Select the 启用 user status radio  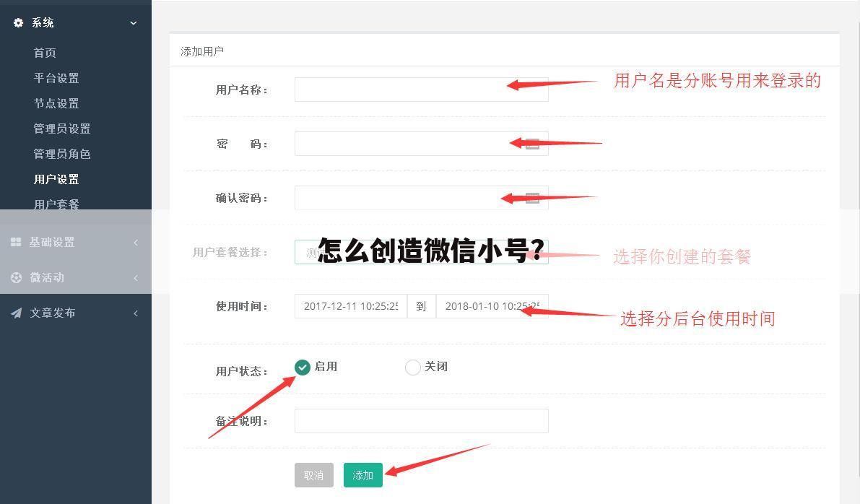(x=303, y=367)
